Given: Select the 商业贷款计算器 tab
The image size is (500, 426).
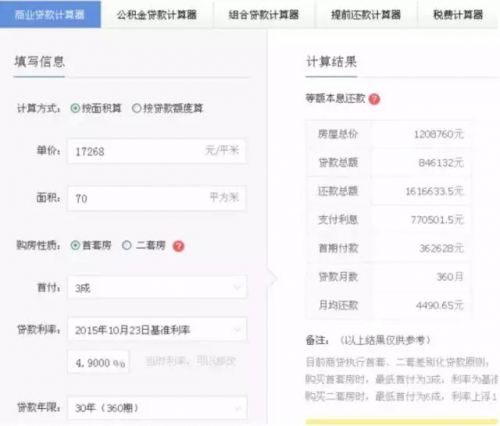Looking at the screenshot, I should [x=50, y=14].
